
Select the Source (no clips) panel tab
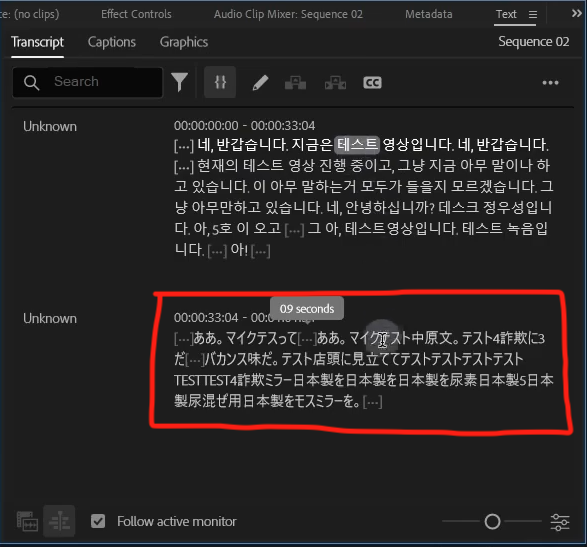point(30,14)
